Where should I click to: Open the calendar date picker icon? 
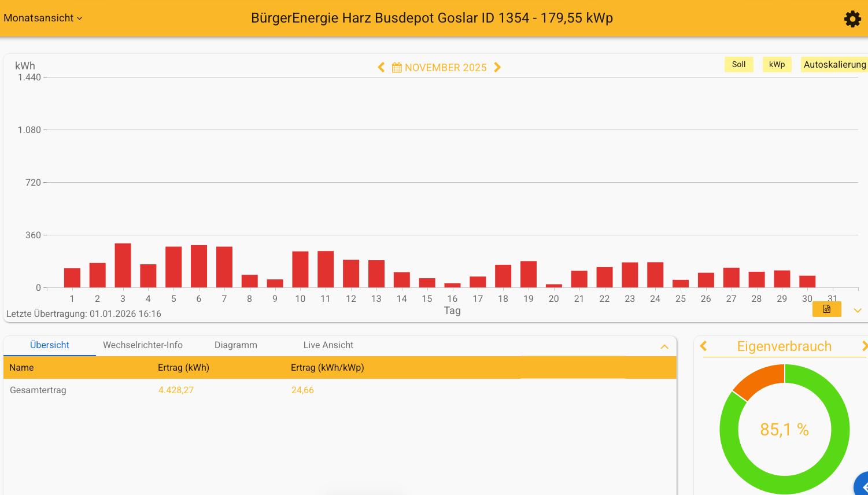[397, 68]
